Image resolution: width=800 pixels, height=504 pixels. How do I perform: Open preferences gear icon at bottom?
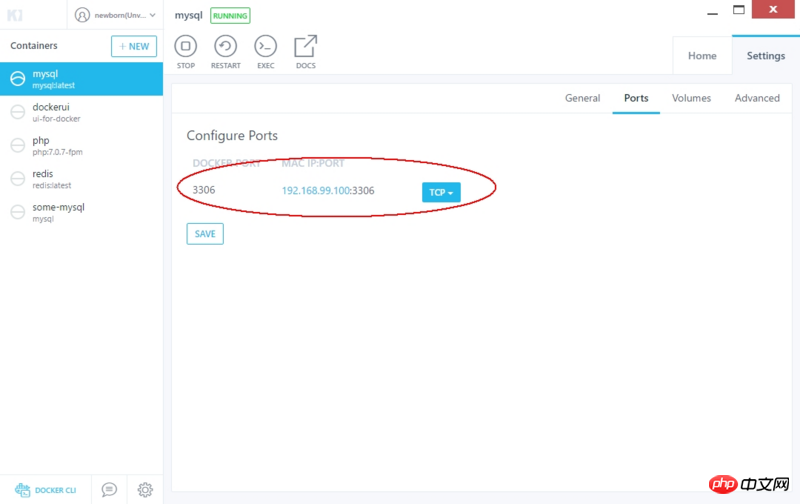tap(145, 490)
